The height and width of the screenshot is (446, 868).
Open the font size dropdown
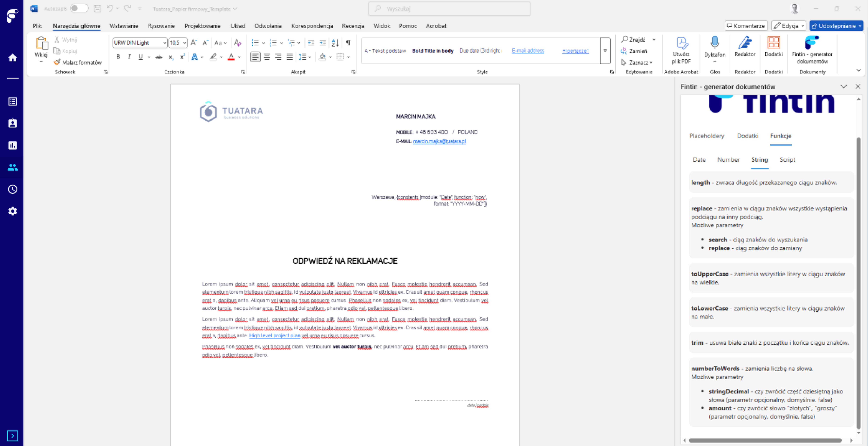pos(185,43)
